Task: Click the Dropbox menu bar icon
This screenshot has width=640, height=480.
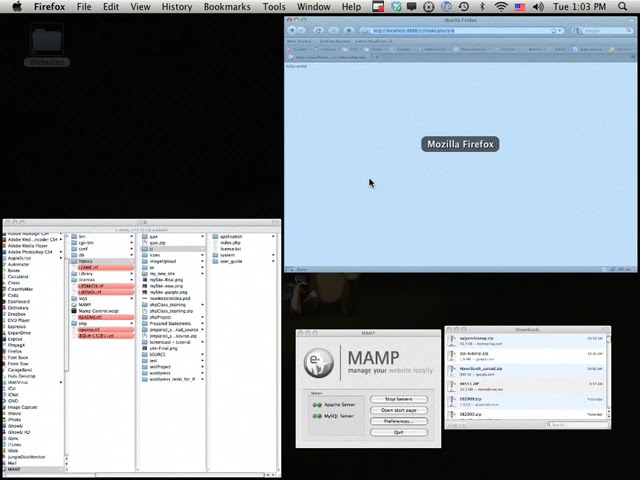Action: click(x=396, y=7)
